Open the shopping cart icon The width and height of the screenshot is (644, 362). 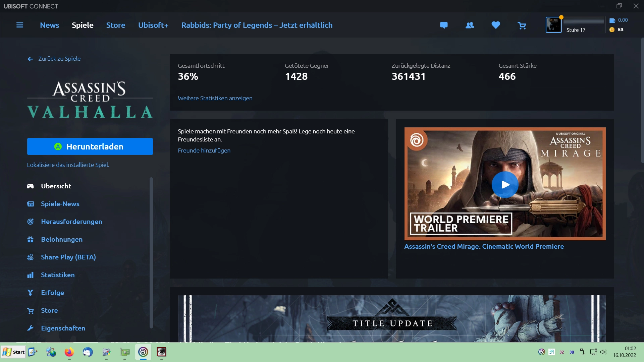point(522,25)
